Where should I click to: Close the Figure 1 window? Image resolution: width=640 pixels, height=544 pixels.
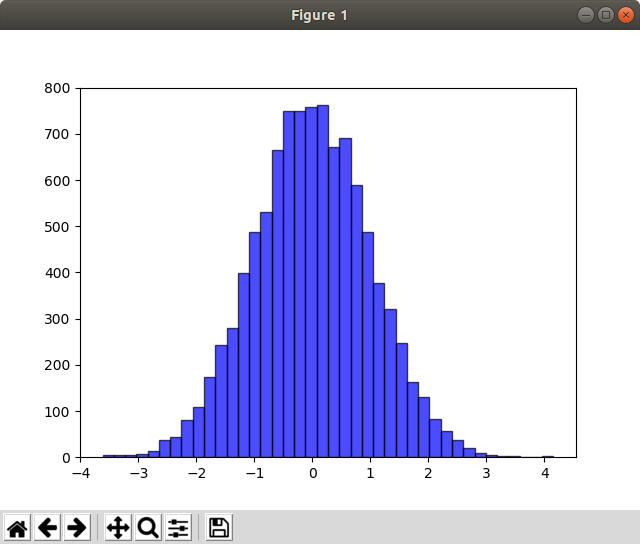[x=625, y=15]
